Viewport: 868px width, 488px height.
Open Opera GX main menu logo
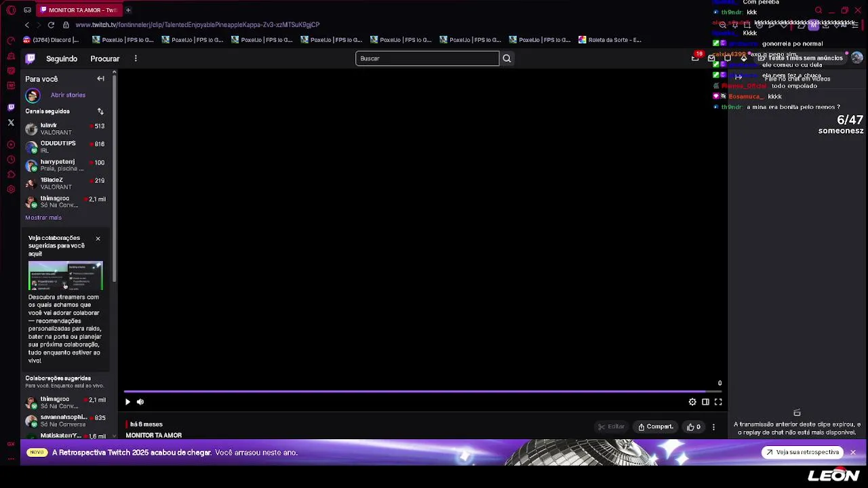11,10
